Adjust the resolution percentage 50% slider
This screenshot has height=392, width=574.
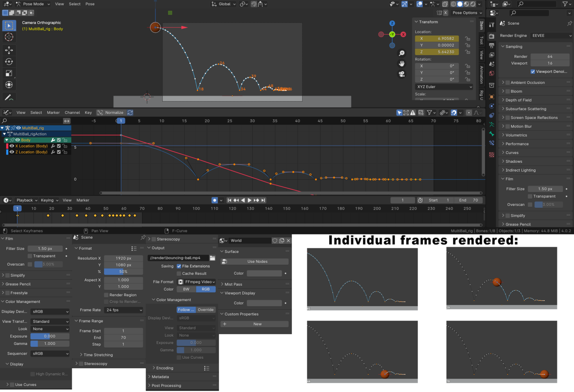[123, 272]
